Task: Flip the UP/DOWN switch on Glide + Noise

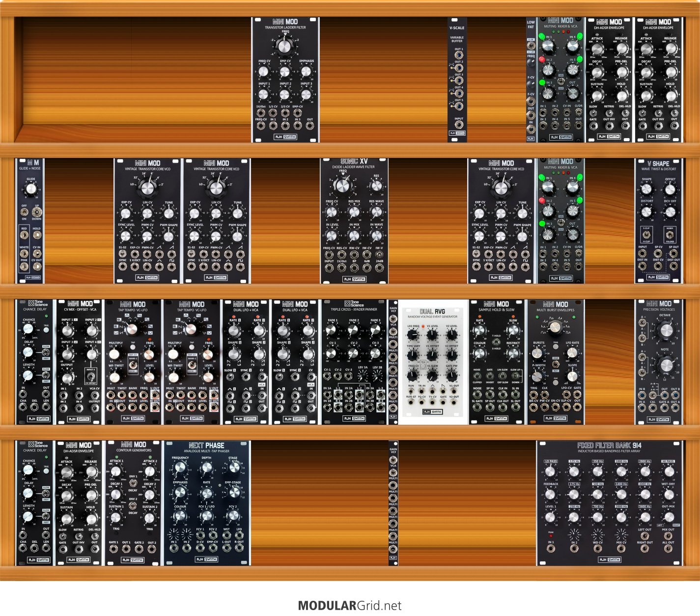Action: tap(36, 211)
